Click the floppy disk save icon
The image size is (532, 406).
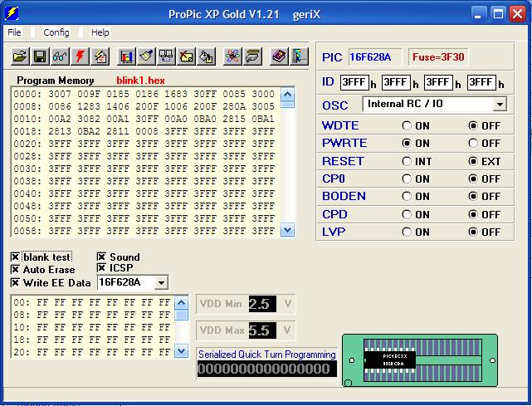(40, 56)
